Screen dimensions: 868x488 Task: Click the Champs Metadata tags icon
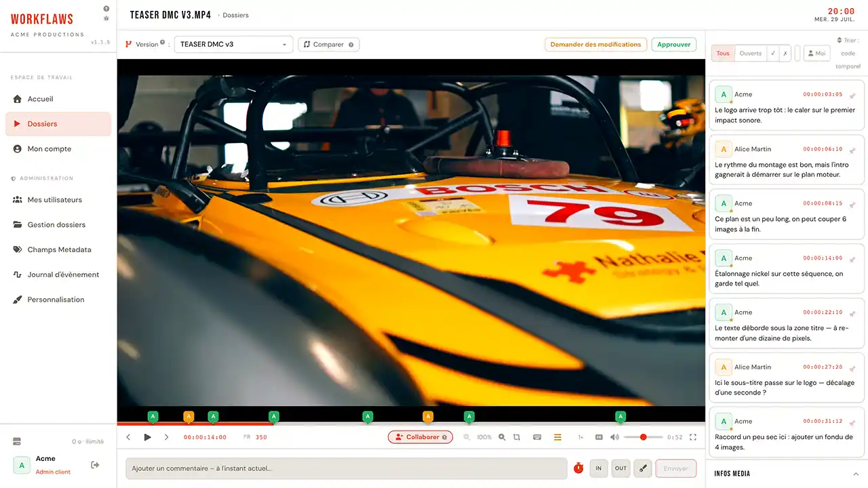tap(18, 250)
